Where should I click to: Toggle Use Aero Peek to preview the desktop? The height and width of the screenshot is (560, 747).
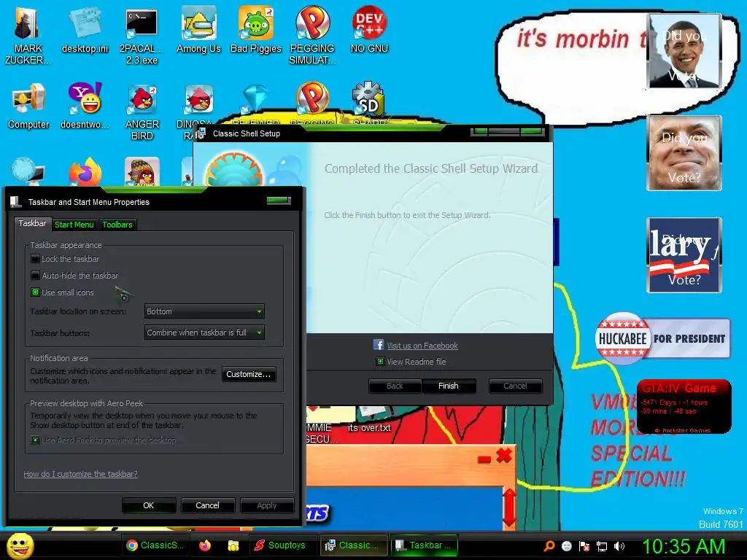35,440
